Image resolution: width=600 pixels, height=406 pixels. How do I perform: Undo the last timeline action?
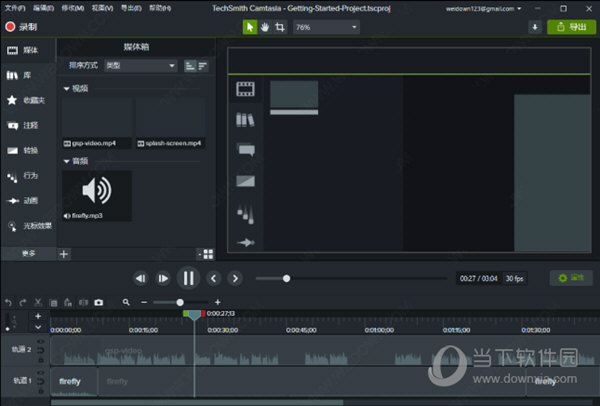coord(8,303)
